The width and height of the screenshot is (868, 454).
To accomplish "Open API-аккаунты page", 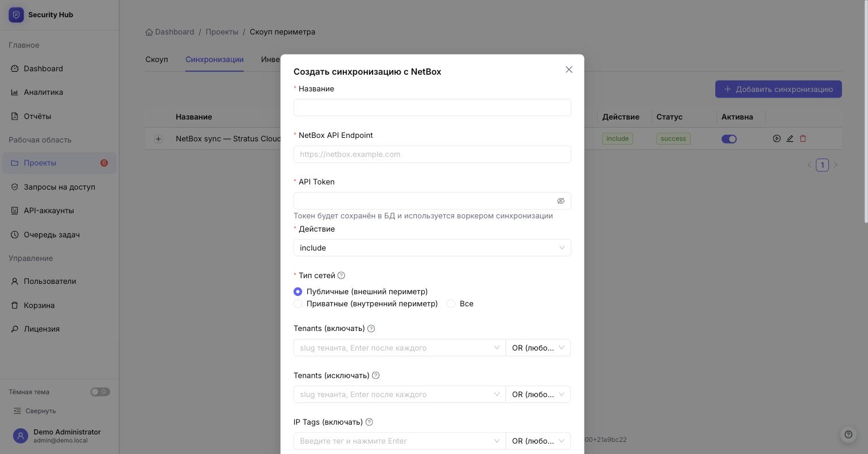I will click(x=59, y=210).
